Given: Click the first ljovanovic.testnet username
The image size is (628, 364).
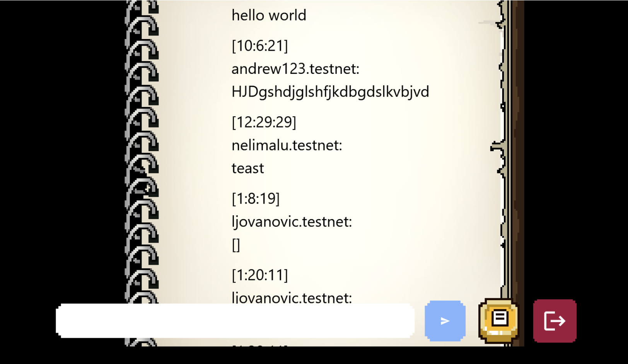Looking at the screenshot, I should (292, 222).
